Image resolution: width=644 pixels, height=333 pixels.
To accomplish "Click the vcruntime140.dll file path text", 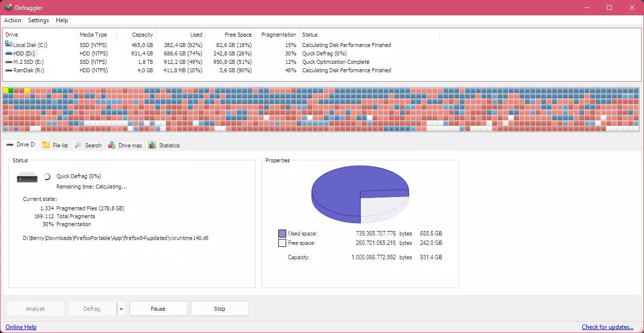I will (x=115, y=238).
